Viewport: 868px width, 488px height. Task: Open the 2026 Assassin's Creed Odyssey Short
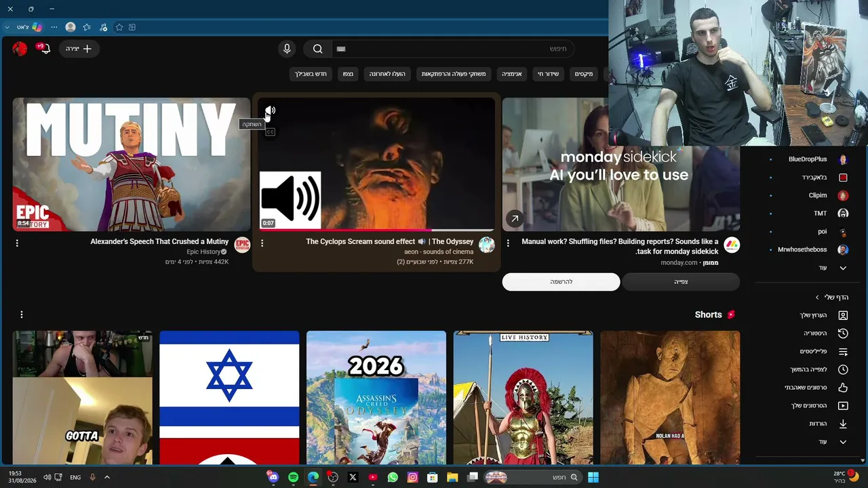coord(376,397)
